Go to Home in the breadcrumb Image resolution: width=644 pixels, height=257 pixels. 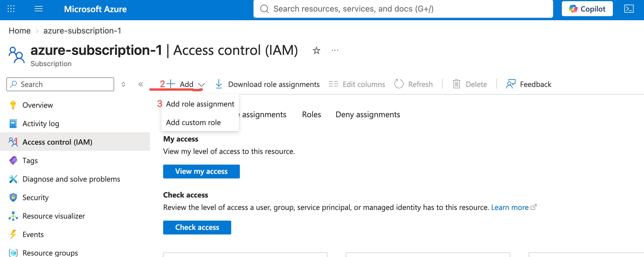click(x=20, y=31)
